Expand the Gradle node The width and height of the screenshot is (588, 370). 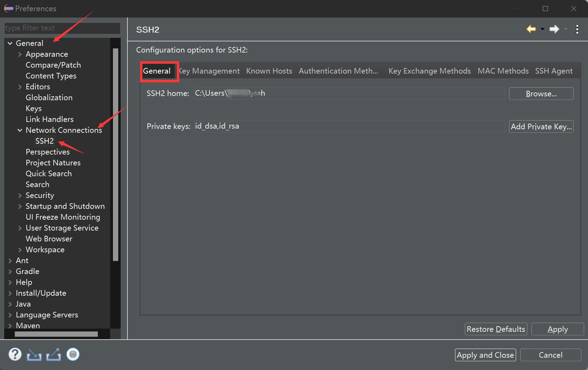tap(10, 272)
